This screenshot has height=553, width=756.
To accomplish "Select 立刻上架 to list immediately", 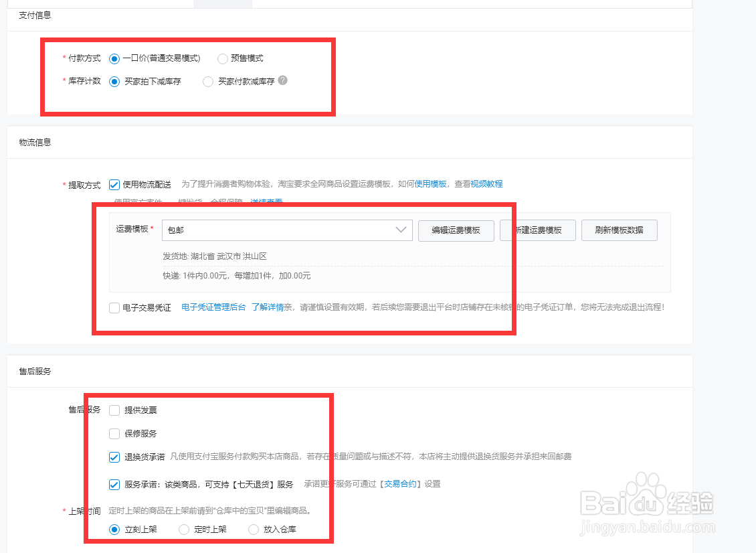I will click(x=114, y=529).
